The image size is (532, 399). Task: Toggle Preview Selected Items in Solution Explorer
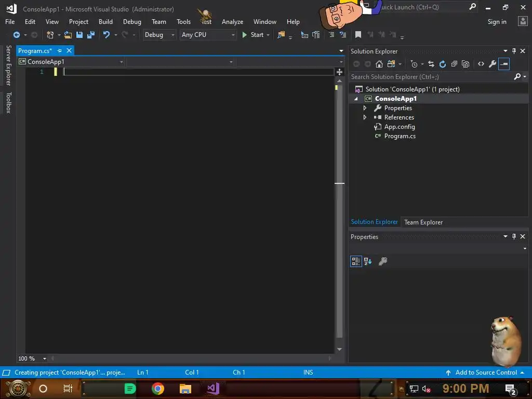504,64
